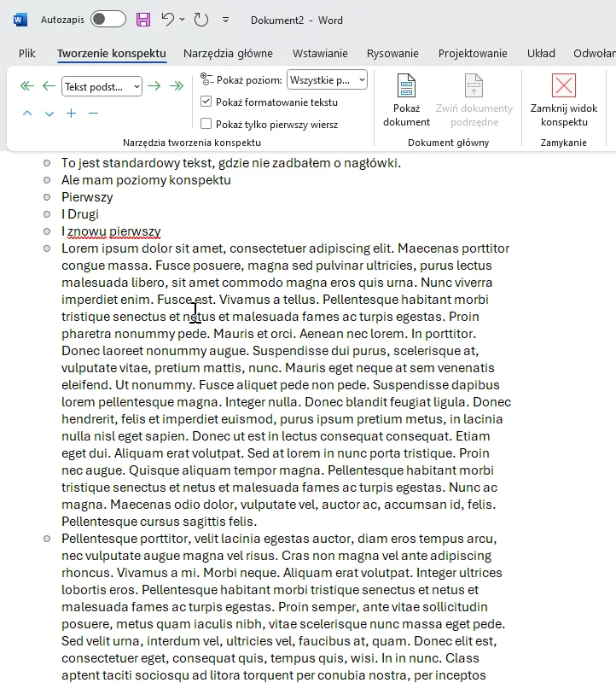Screen dimensions: 616x683
Task: Enable Pokaż tylko pierwszy wiersz checkbox
Action: [206, 124]
